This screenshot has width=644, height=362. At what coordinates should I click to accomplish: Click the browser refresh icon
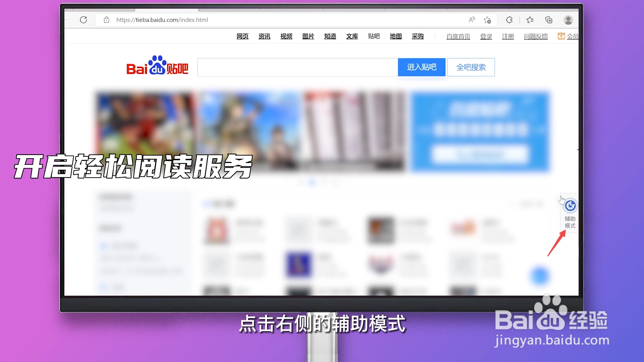84,20
